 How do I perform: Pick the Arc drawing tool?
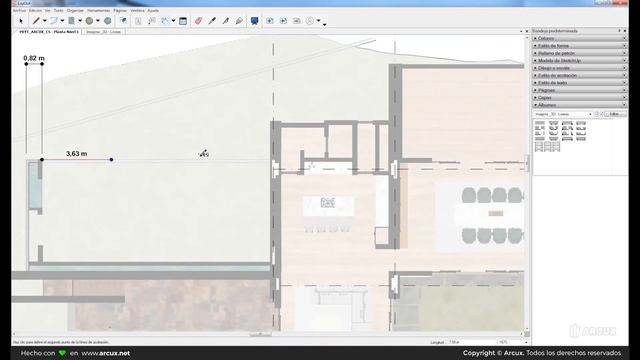pyautogui.click(x=54, y=21)
